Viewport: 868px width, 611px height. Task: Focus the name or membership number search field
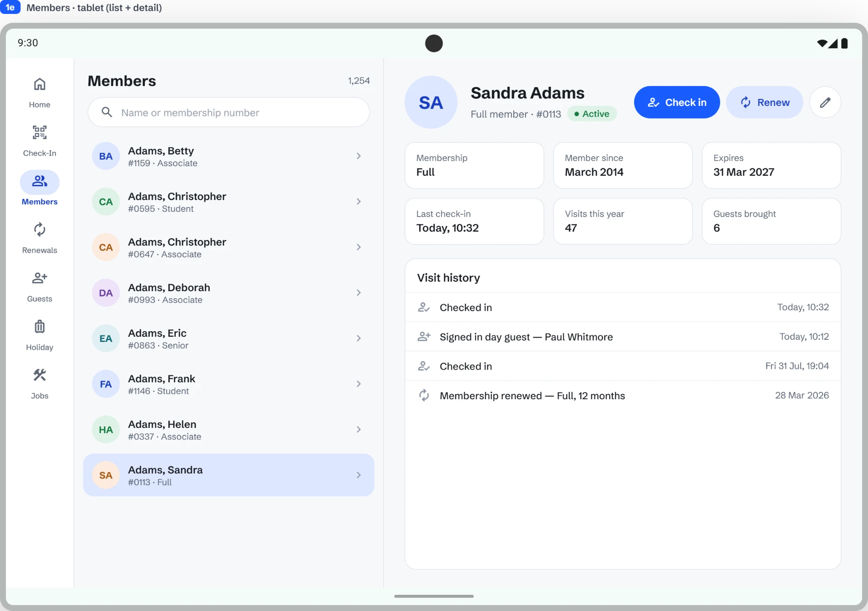coord(229,112)
